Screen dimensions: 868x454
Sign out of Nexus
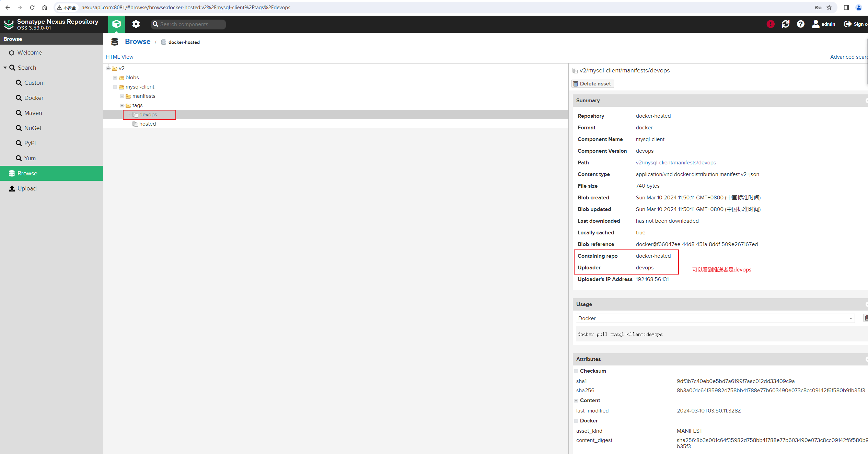tap(856, 24)
